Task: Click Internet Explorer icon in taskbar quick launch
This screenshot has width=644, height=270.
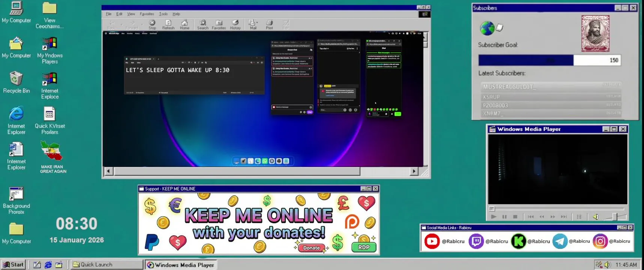Action: click(x=48, y=265)
